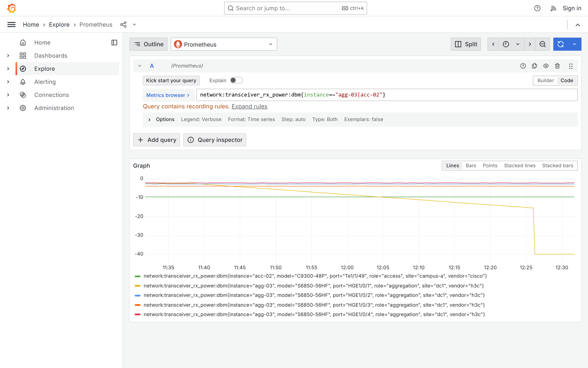Switch query editor to Builder mode
This screenshot has height=368, width=588.
click(x=545, y=80)
